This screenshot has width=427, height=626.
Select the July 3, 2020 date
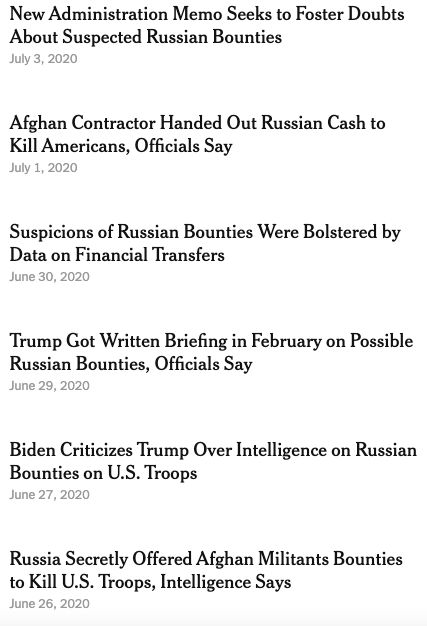43,59
